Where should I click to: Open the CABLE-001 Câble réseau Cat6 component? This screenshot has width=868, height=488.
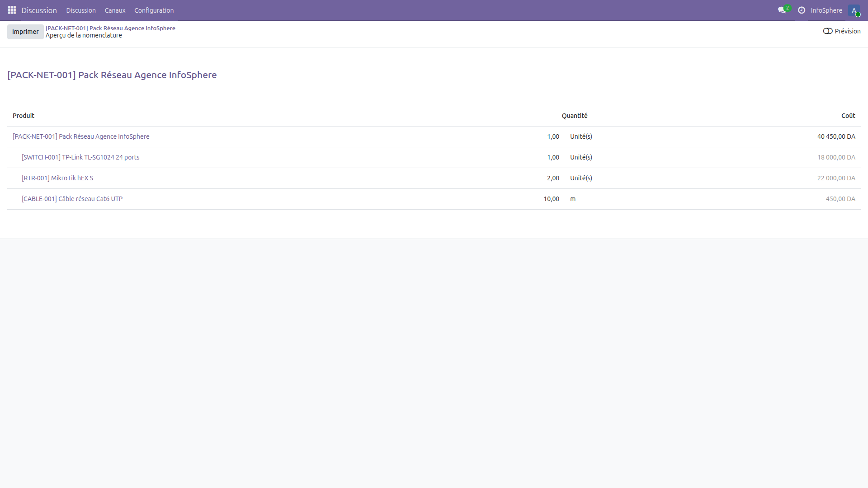(72, 199)
